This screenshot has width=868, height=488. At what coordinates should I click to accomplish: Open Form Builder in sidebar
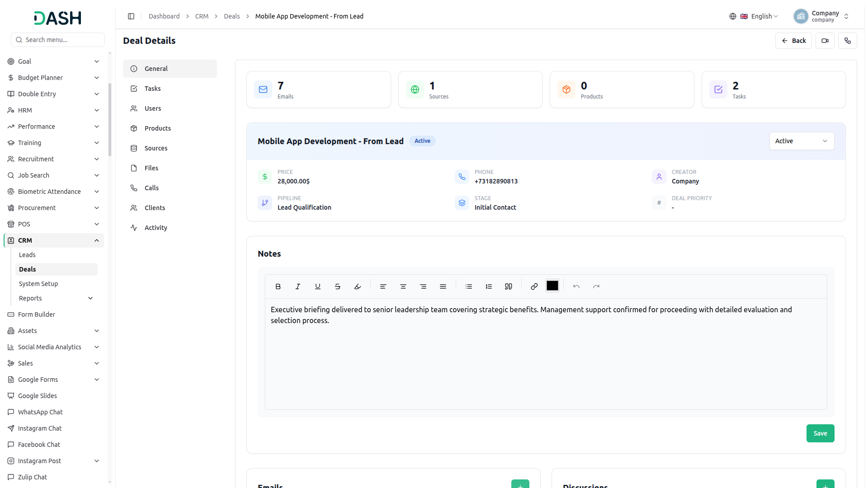click(53, 314)
